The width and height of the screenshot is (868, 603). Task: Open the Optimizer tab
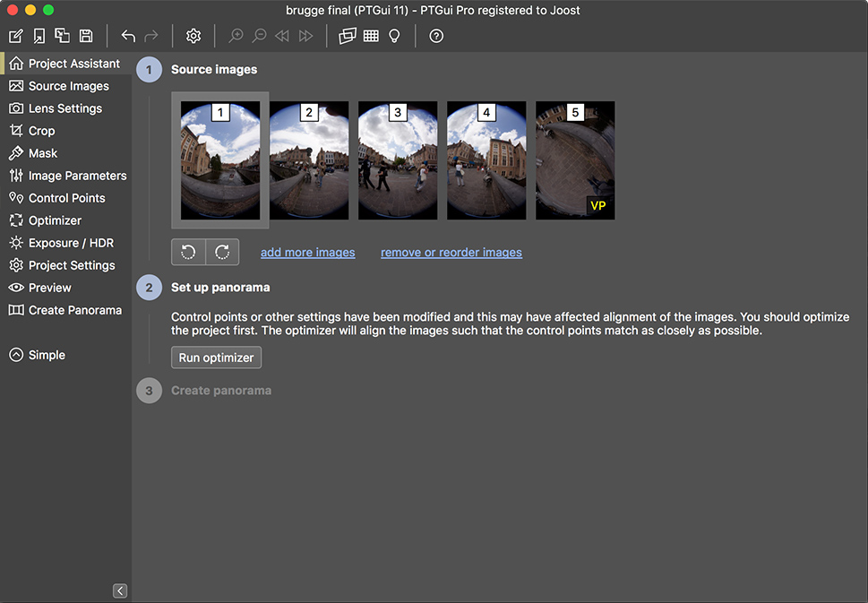click(65, 220)
